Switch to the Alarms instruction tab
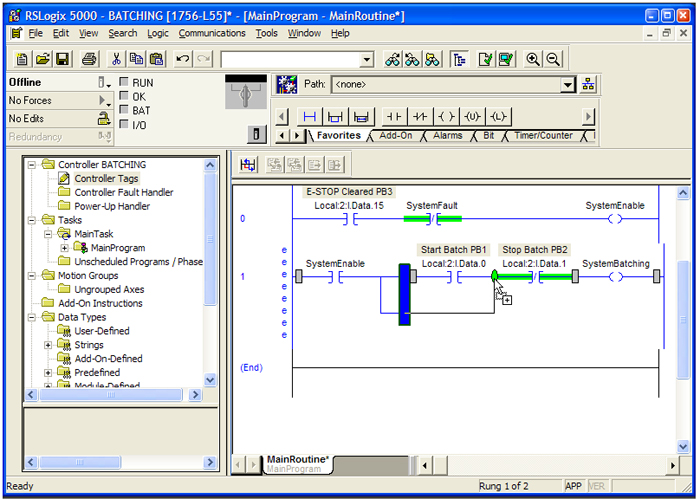Viewport: 700px width, 499px height. 447,136
